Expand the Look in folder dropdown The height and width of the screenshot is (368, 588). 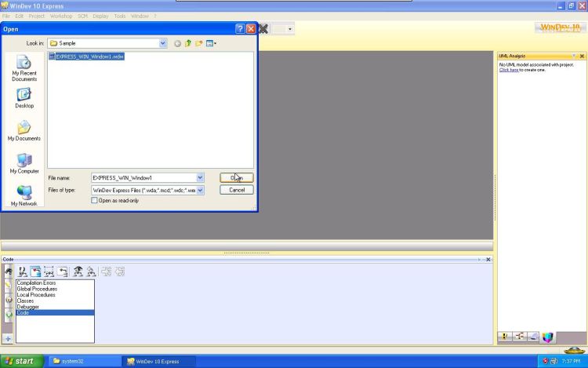(x=163, y=43)
